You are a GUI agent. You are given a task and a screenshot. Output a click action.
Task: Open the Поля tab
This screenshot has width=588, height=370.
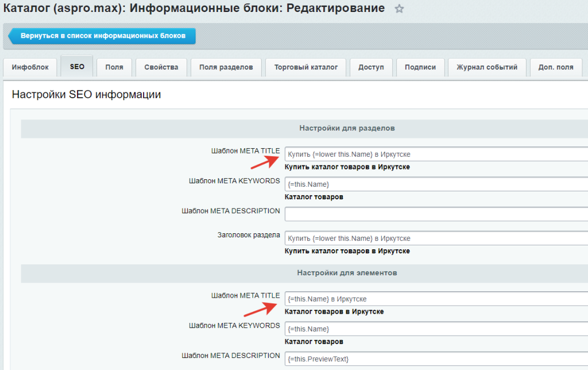point(114,67)
